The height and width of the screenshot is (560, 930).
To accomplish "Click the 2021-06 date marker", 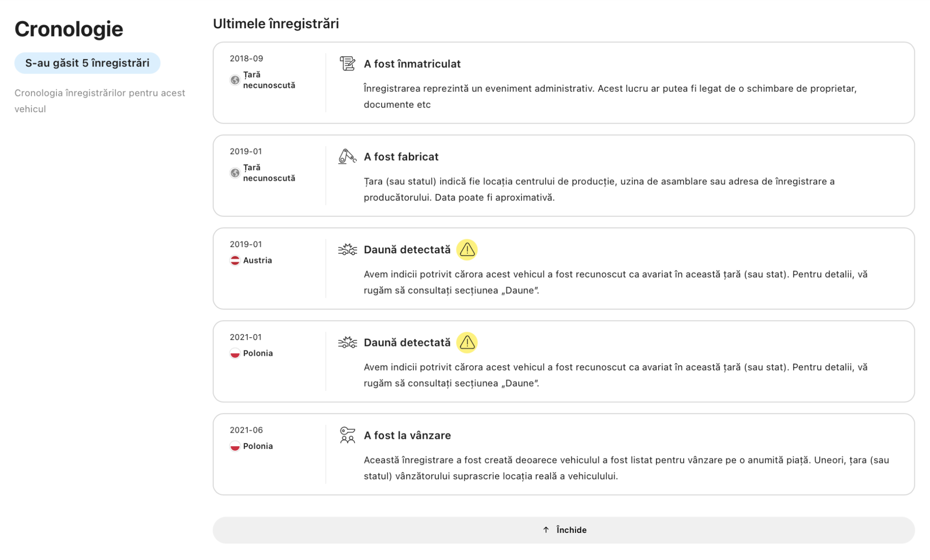I will 246,430.
